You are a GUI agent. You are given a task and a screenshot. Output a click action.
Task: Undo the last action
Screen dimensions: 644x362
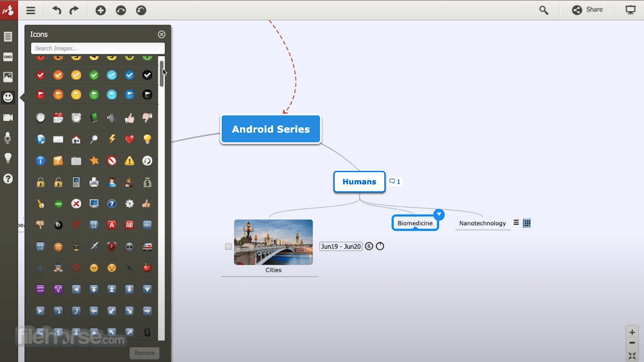56,10
